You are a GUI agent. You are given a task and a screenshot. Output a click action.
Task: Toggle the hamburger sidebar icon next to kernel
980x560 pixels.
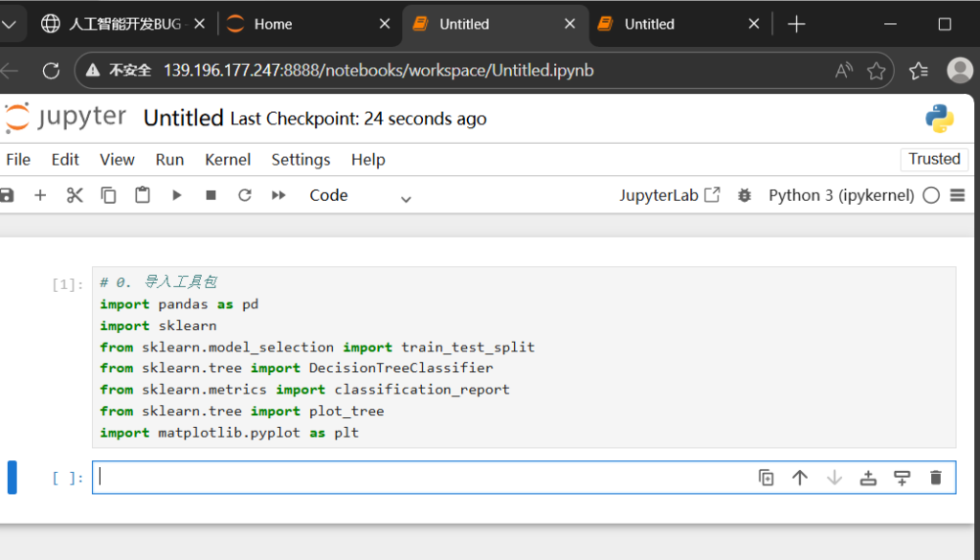[958, 195]
